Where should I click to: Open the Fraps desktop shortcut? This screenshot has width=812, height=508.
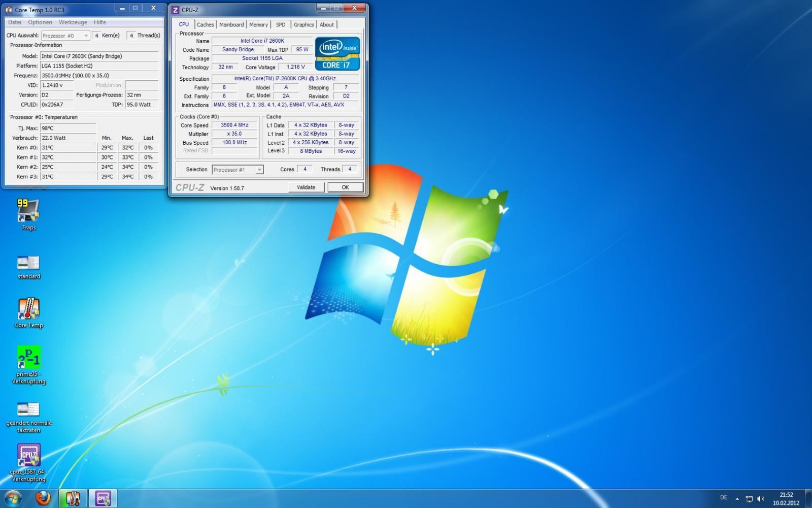coord(28,214)
